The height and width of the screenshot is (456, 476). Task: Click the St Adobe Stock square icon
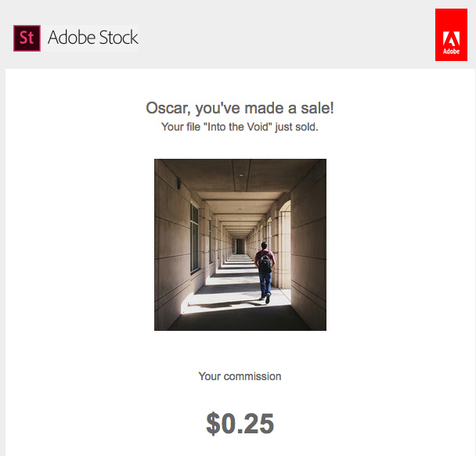pyautogui.click(x=27, y=38)
